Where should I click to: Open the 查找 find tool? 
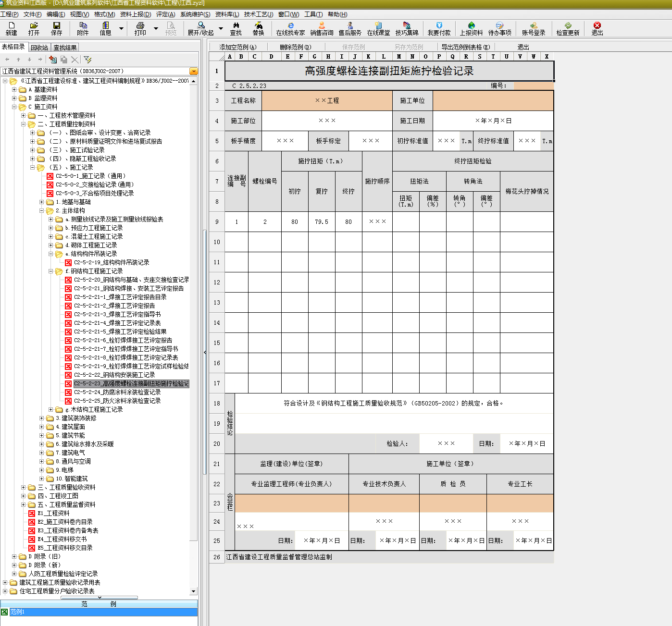[x=236, y=28]
